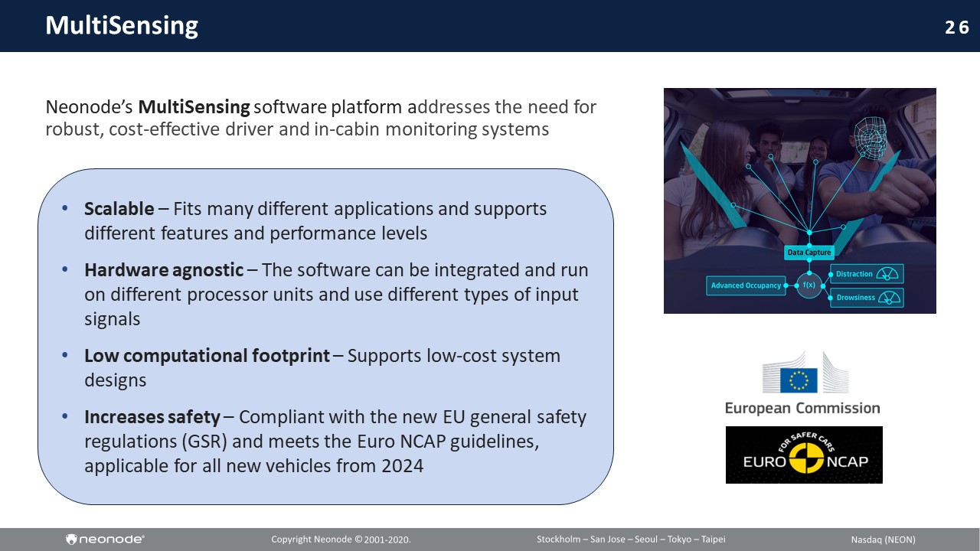Viewport: 980px width, 551px height.
Task: Select the f(x) circle node
Action: [x=808, y=285]
